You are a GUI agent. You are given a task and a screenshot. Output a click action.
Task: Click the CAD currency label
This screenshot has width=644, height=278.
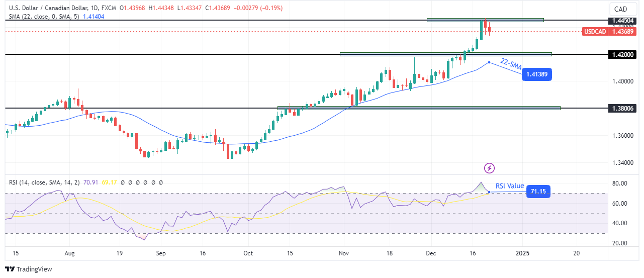click(620, 9)
